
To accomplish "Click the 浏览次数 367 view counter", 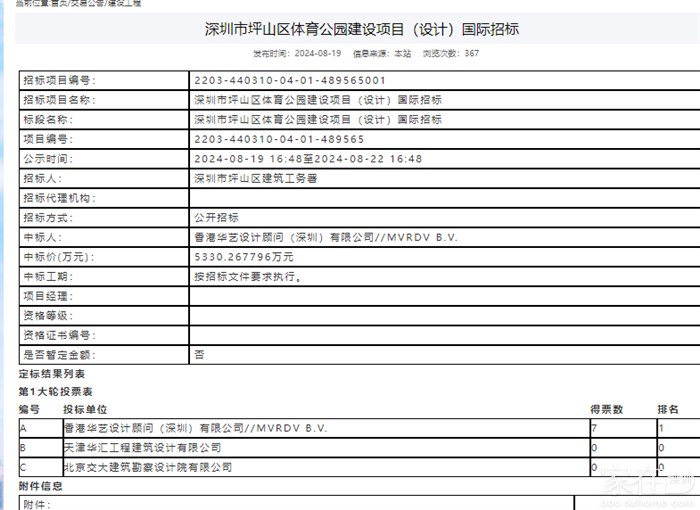I will [x=451, y=54].
